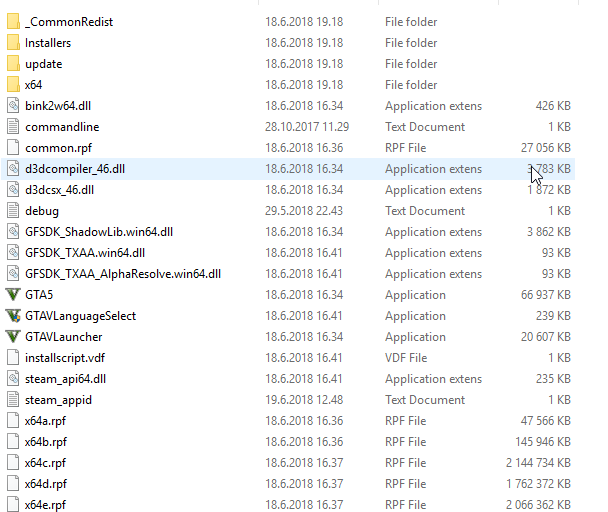Select the x64d.rpf file icon
Viewport: 608px width, 512px height.
click(x=13, y=483)
